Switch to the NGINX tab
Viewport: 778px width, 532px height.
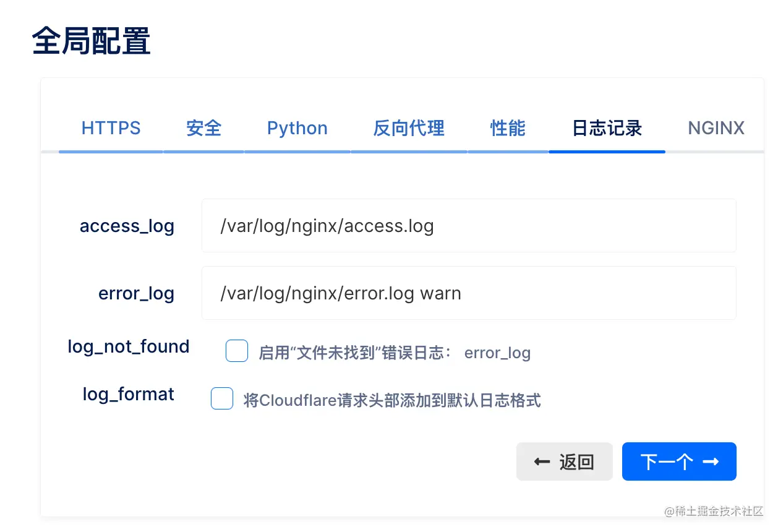[716, 128]
